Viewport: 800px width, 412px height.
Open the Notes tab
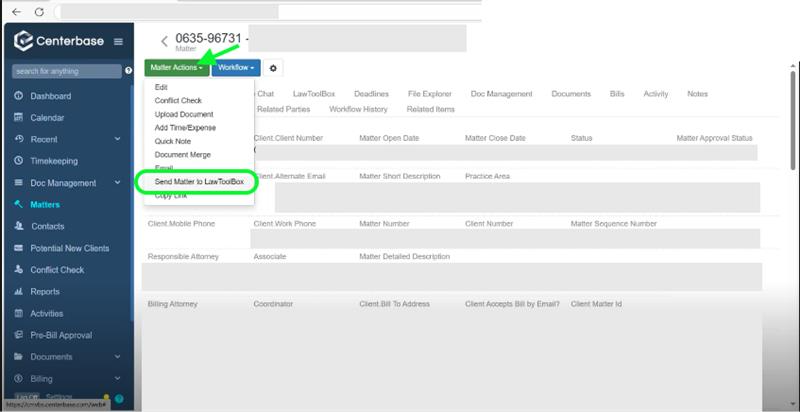[x=697, y=94]
